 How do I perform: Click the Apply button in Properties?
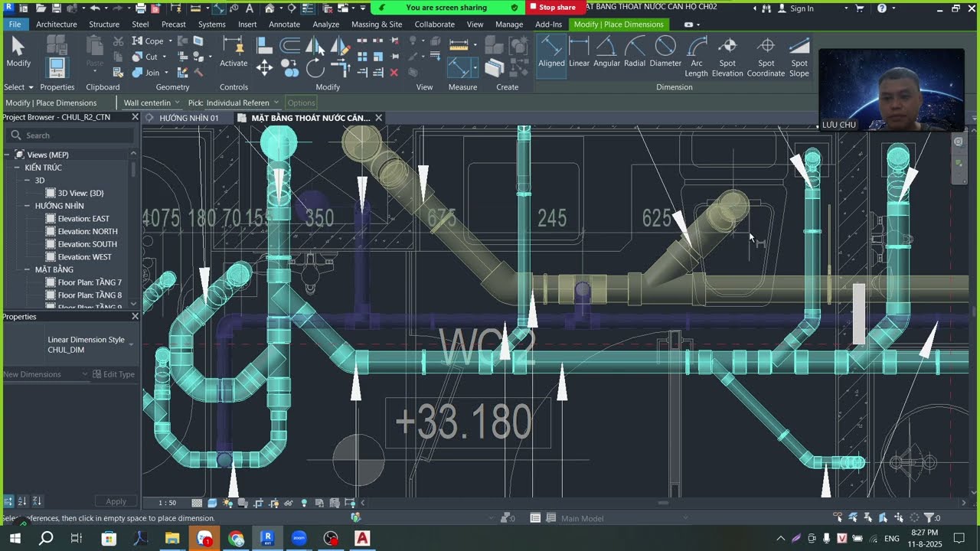[116, 501]
